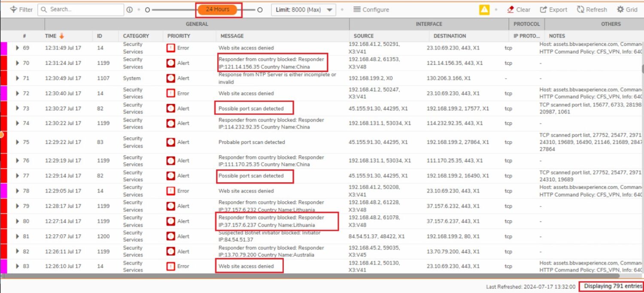This screenshot has width=644, height=293.
Task: Export the log entries
Action: 553,9
